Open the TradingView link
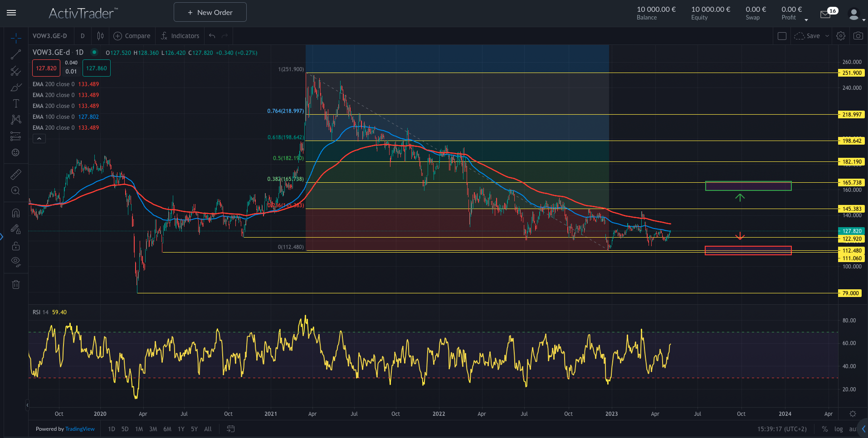This screenshot has height=438, width=868. point(80,429)
